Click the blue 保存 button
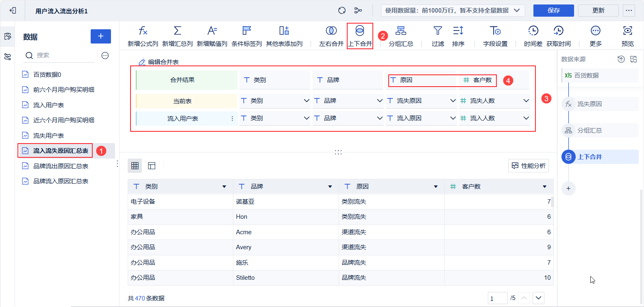 pos(553,11)
